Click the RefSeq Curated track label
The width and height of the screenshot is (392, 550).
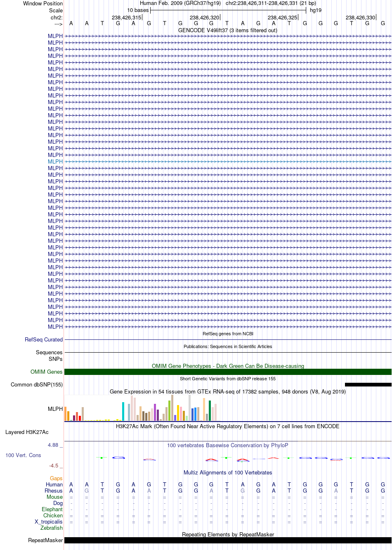(44, 339)
